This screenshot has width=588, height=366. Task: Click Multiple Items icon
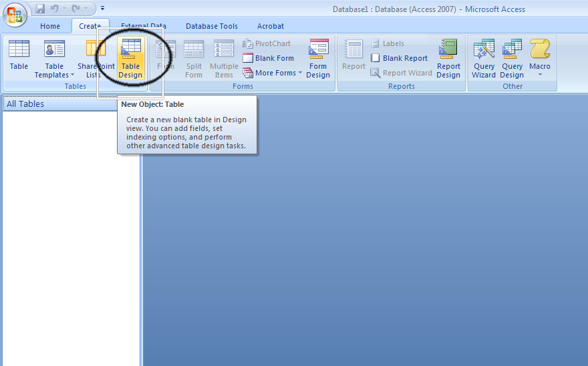(x=224, y=59)
